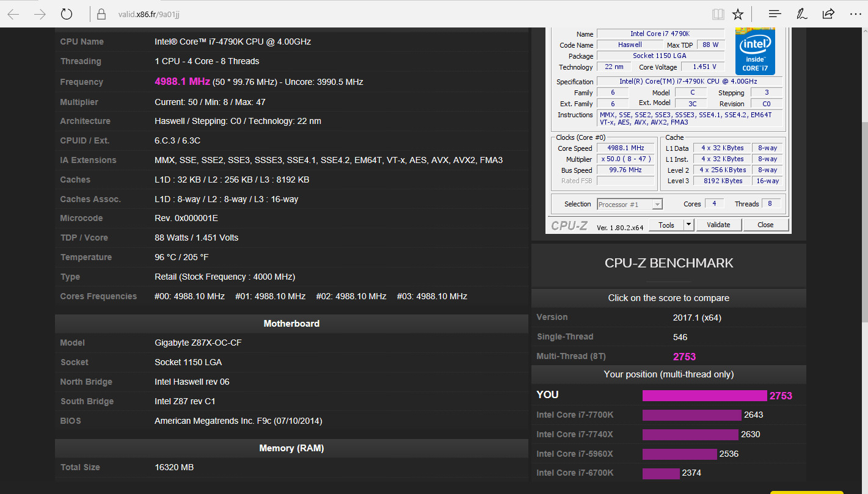Click "Current: 50 / Min: 8 / Max: 47"
This screenshot has height=494, width=868.
click(x=210, y=102)
